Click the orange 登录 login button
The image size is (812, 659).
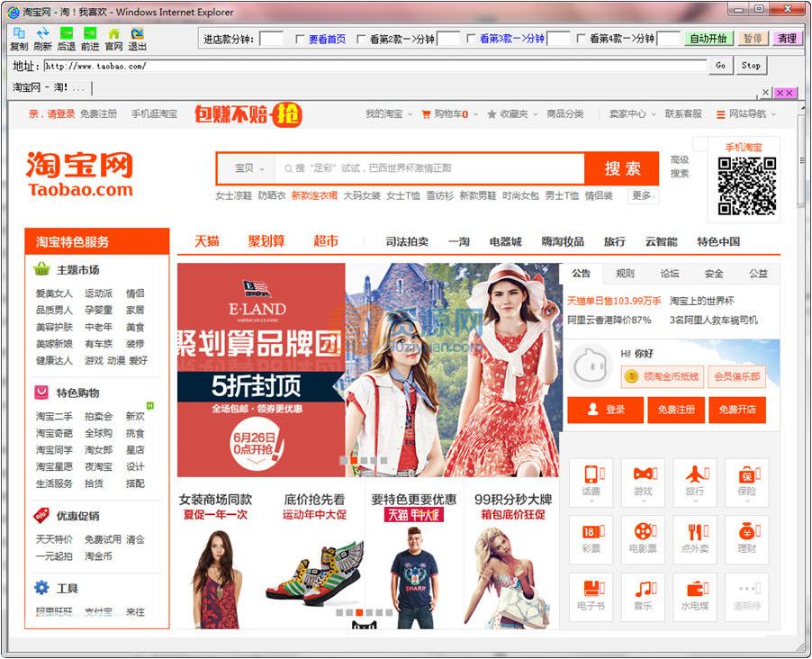605,410
